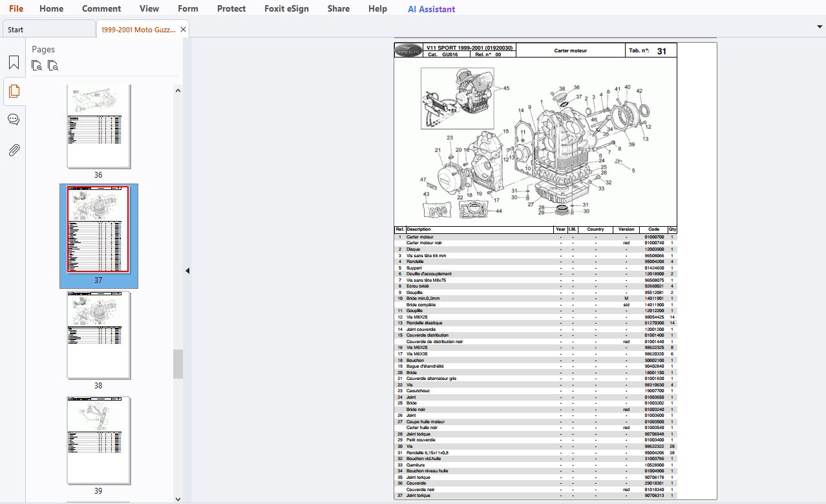This screenshot has width=826, height=504.
Task: Click the thumbnails scrollbar down arrow
Action: pos(178,498)
